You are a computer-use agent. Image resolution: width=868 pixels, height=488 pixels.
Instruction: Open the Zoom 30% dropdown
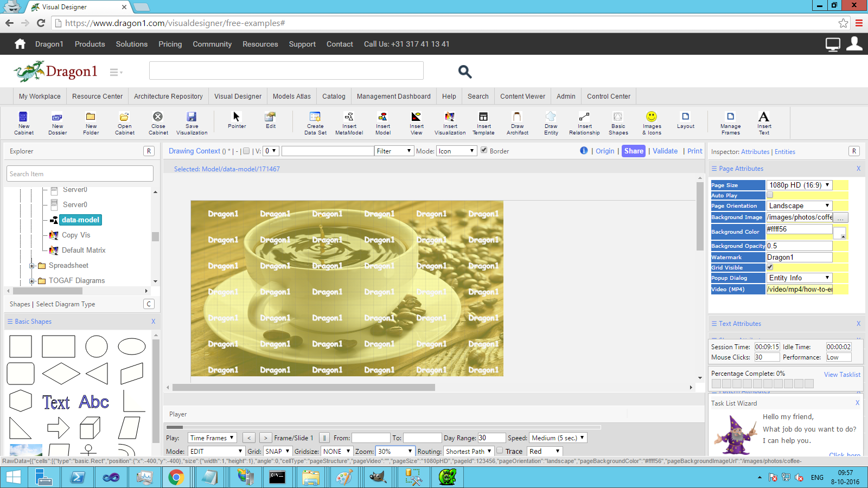(x=395, y=451)
